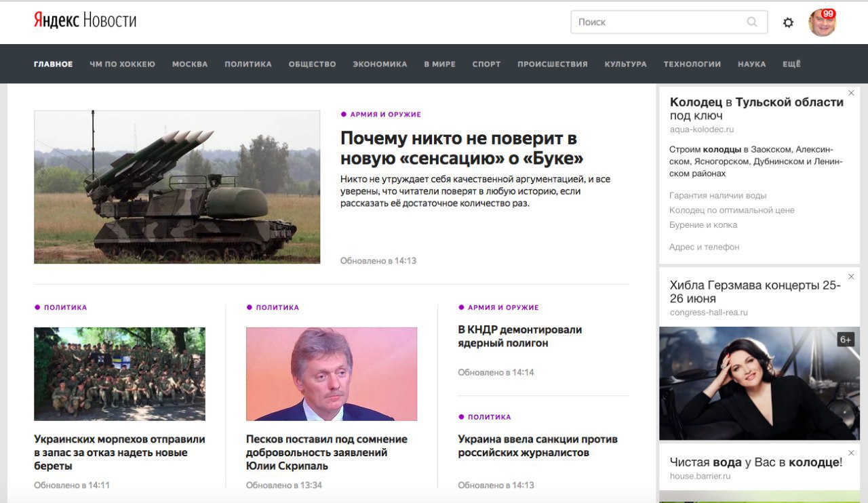
Task: Go to the В мире section
Action: [x=439, y=64]
